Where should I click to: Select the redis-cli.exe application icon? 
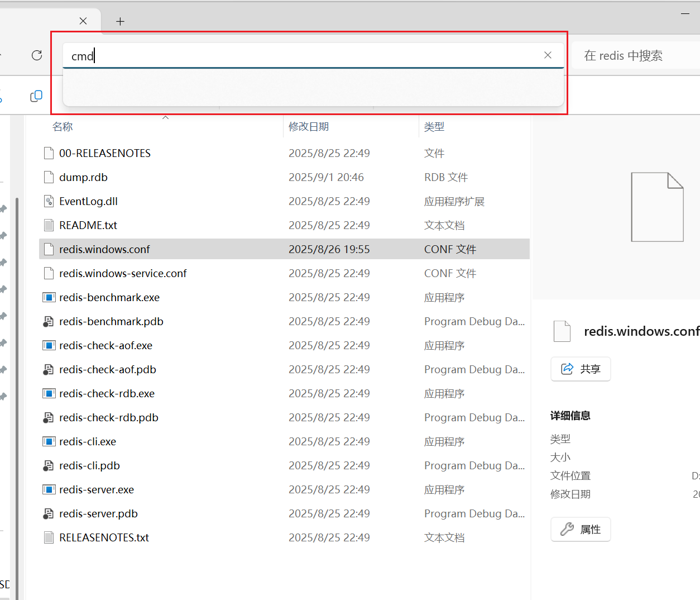pos(49,441)
